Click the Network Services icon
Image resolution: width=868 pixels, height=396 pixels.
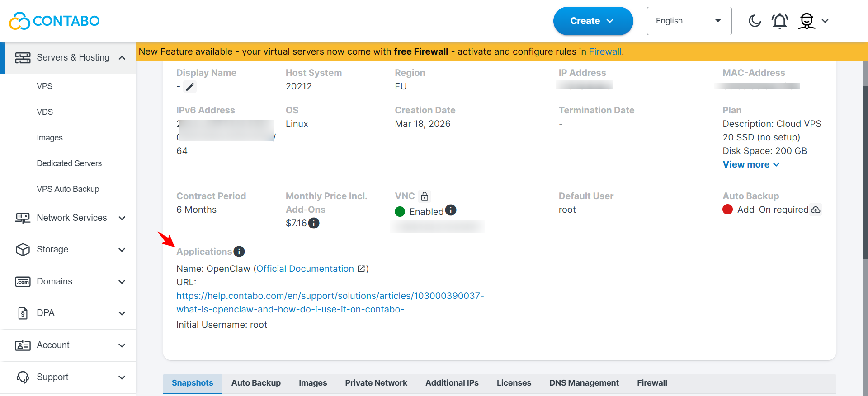(23, 218)
